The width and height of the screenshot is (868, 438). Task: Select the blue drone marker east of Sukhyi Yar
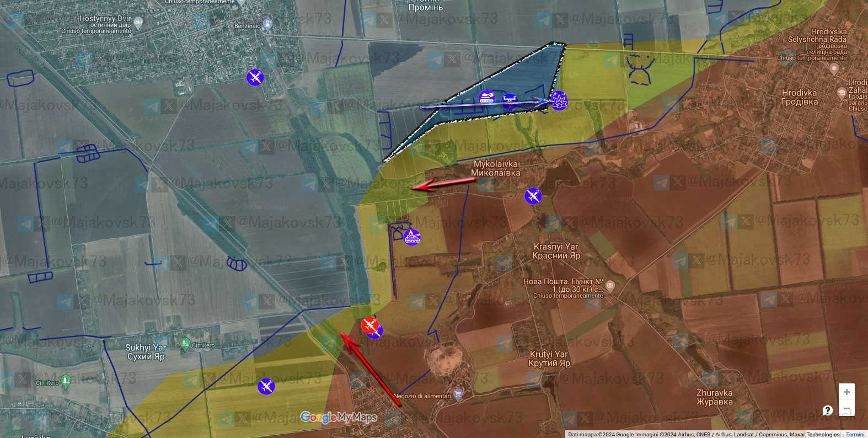(x=266, y=386)
